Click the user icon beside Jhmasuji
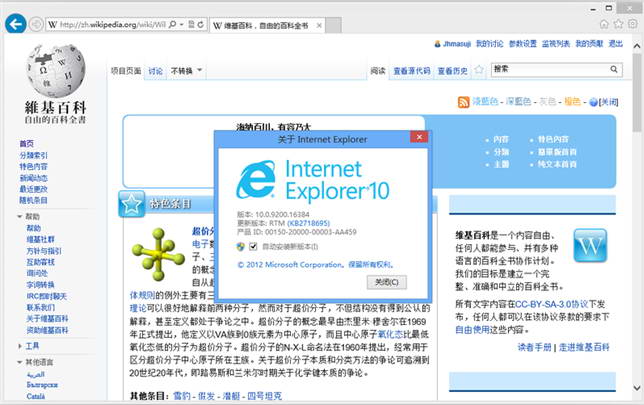 pyautogui.click(x=437, y=44)
